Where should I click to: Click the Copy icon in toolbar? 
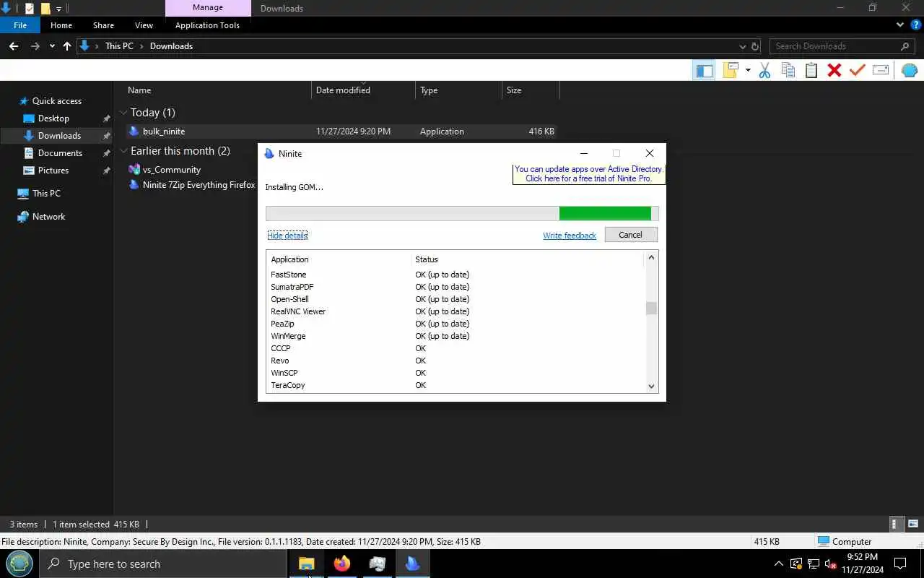788,70
